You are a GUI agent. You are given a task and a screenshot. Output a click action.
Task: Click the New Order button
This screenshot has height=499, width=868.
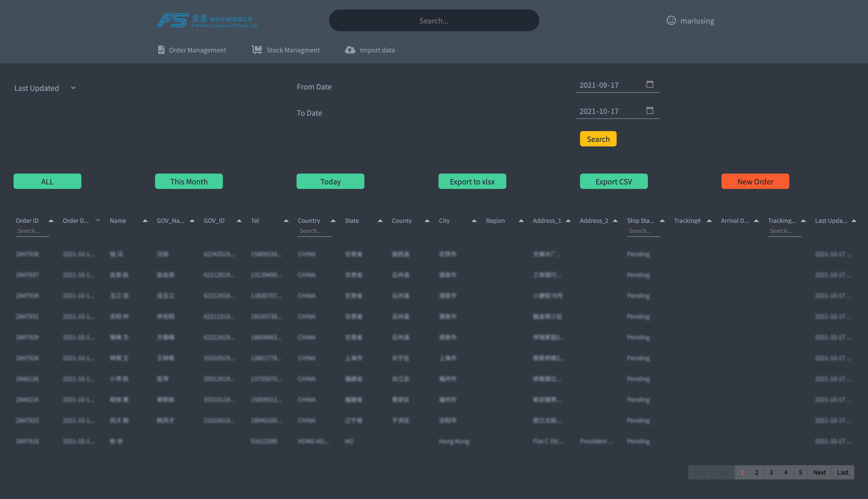pyautogui.click(x=755, y=181)
